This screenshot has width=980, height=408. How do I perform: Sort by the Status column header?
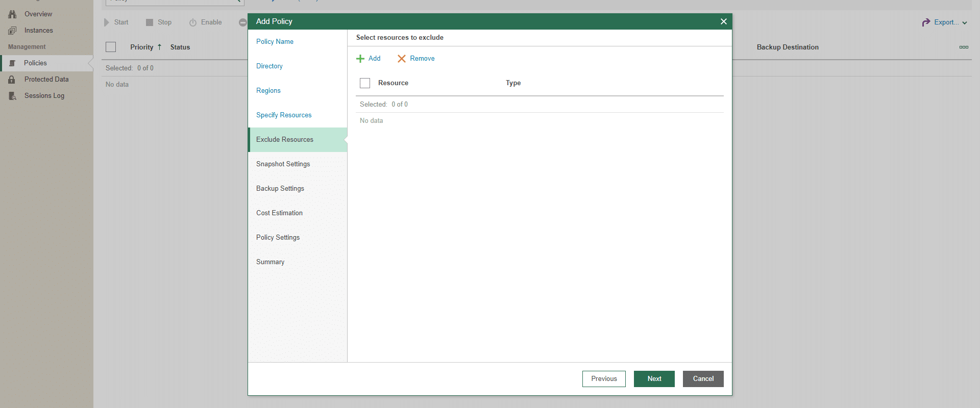pyautogui.click(x=180, y=47)
